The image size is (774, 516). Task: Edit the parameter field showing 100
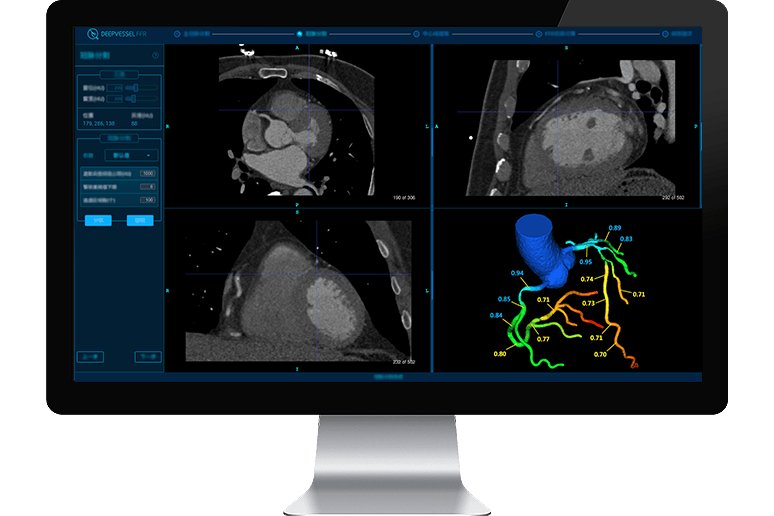click(148, 200)
